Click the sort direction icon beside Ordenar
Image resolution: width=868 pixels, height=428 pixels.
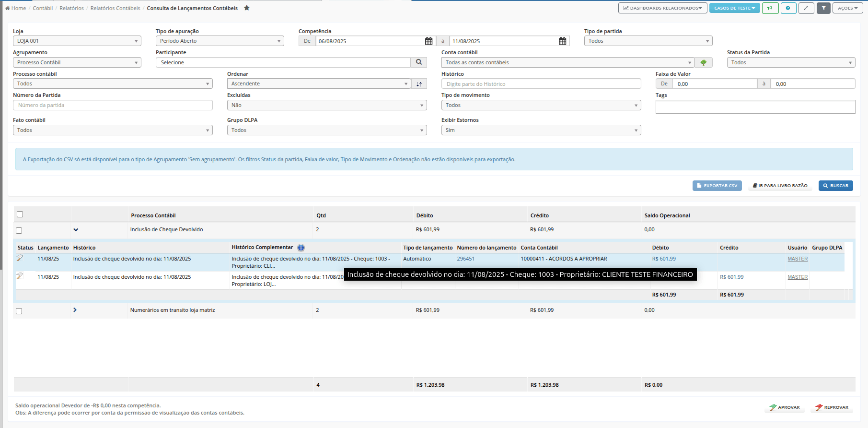(419, 84)
